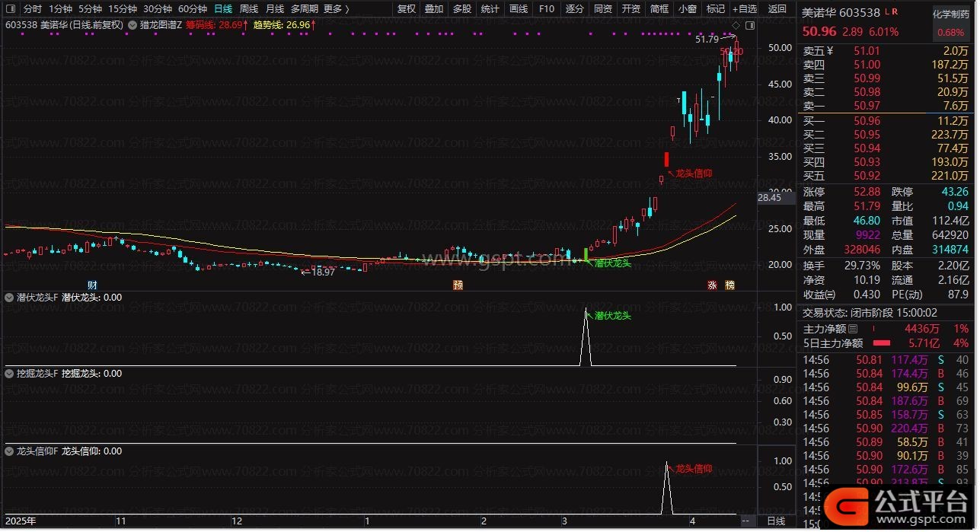
Task: Expand the 猎龙图谱Z main indicator dropdown
Action: pos(134,25)
